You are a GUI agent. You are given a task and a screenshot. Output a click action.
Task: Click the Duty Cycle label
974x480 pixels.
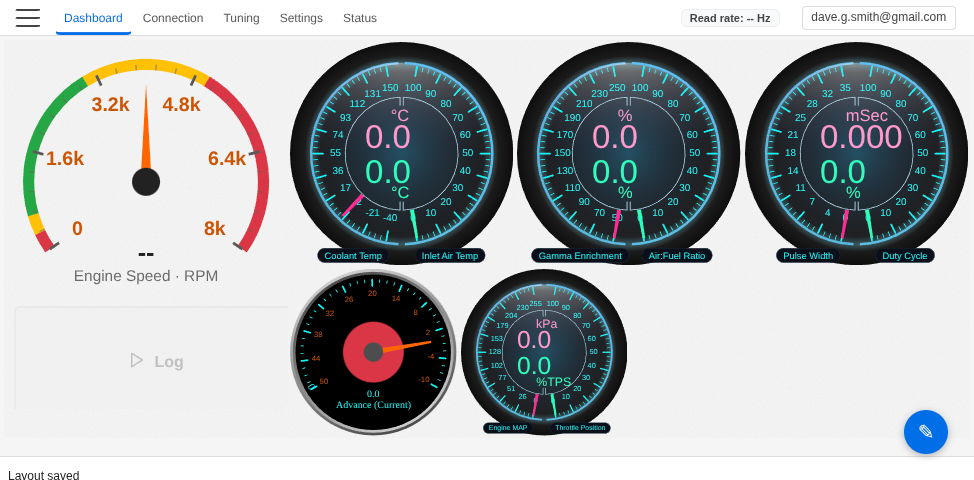(x=904, y=256)
